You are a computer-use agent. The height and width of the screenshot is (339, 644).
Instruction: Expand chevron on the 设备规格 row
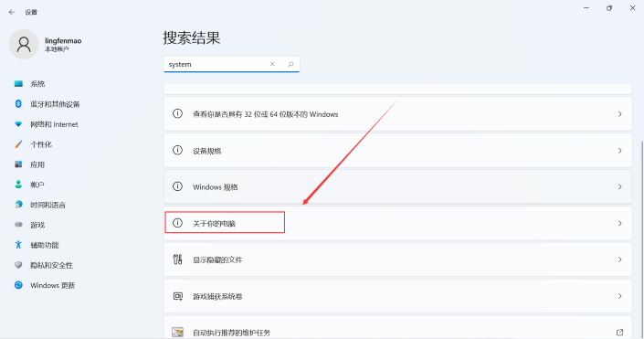click(619, 151)
